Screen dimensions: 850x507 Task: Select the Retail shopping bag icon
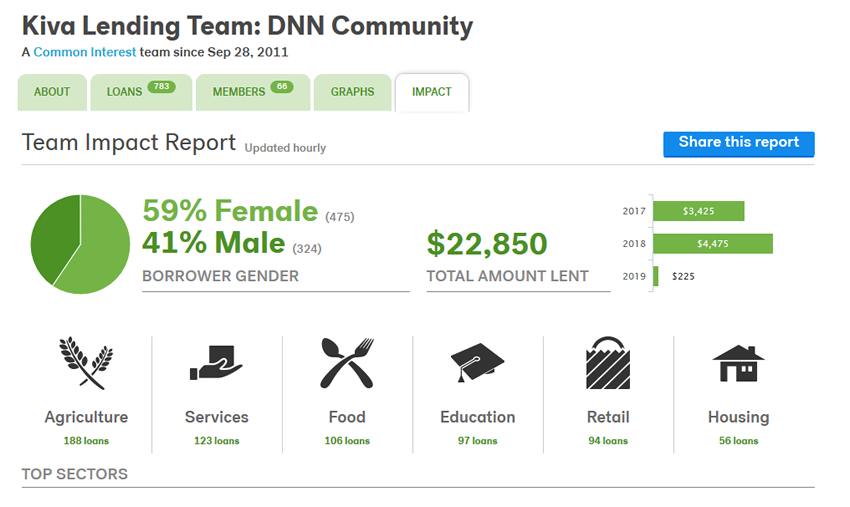[608, 362]
